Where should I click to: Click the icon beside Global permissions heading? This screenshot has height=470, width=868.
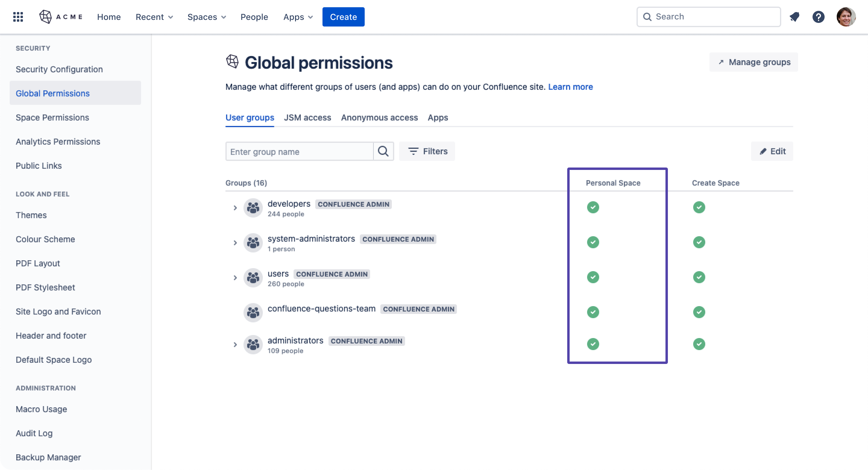[x=232, y=62]
